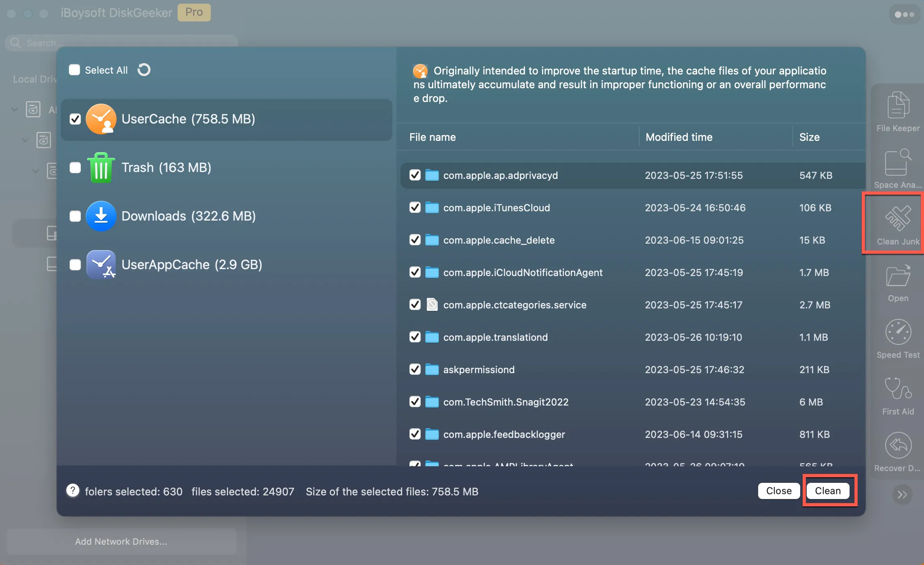
Task: Open the app menu via top-right ellipsis
Action: 904,14
